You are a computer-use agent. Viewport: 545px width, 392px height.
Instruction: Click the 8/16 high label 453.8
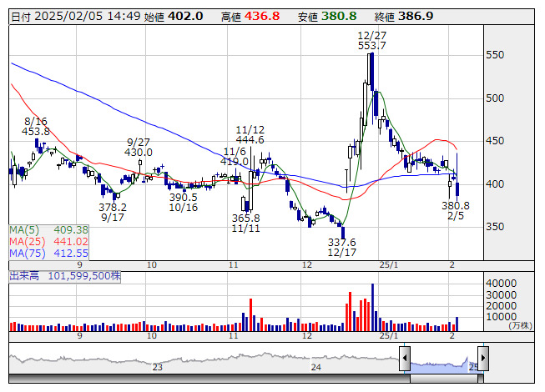[x=36, y=132]
